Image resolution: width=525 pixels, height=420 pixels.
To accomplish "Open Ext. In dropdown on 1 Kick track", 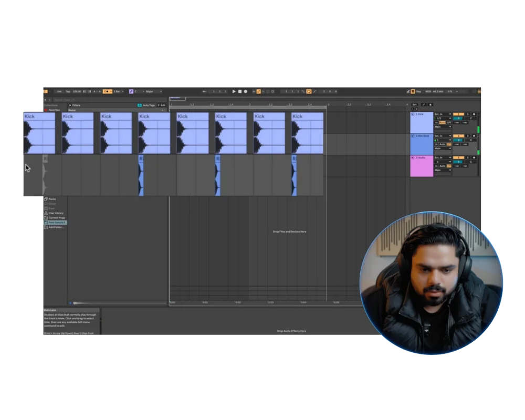I will pyautogui.click(x=443, y=114).
